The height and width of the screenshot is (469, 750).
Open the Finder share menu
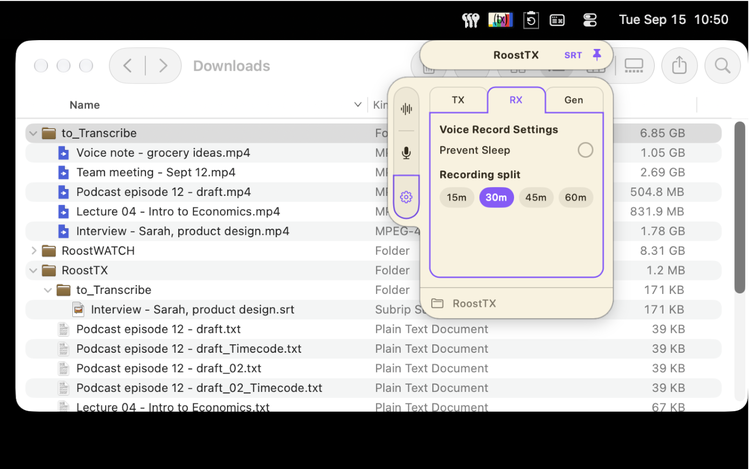click(679, 65)
